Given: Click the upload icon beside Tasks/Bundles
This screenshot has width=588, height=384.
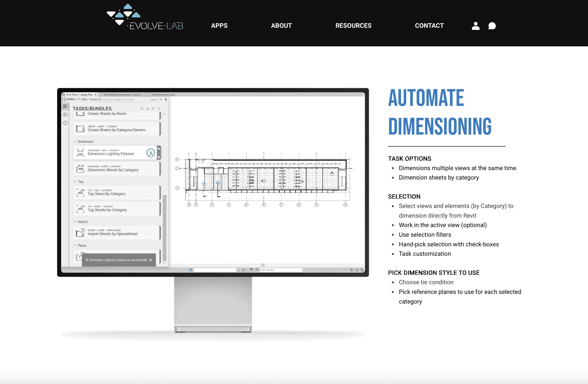Looking at the screenshot, I should (153, 108).
